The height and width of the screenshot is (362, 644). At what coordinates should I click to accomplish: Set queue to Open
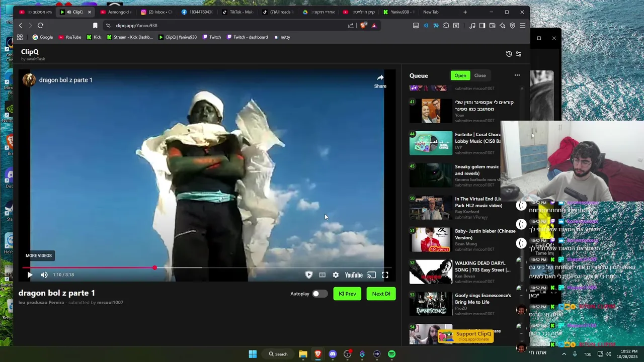460,75
